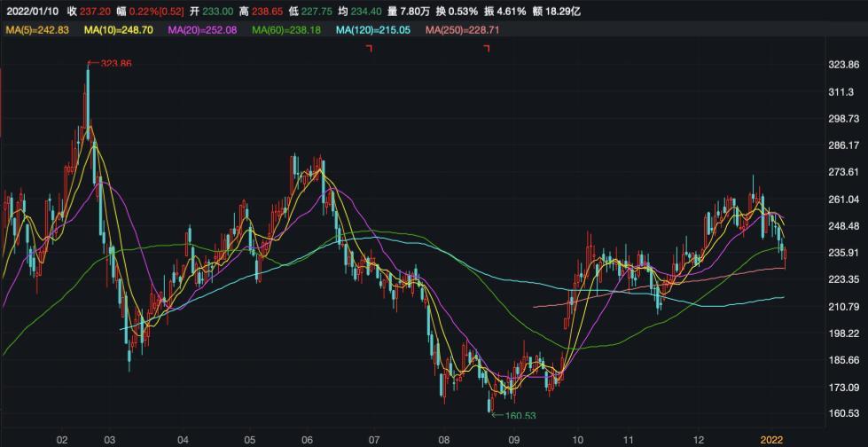Select month label 12 on time axis
Screen dimensions: 868x447
point(700,440)
